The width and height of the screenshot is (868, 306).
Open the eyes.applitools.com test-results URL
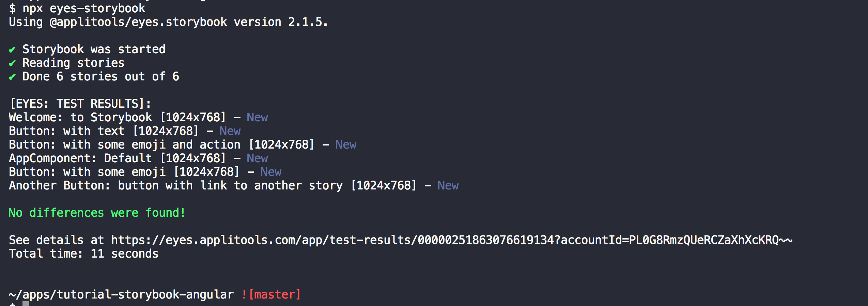tap(452, 240)
